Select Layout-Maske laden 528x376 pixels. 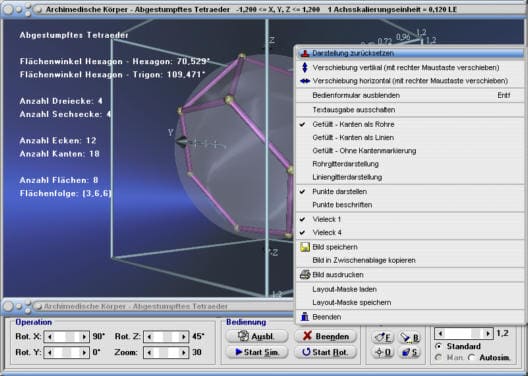pos(410,289)
